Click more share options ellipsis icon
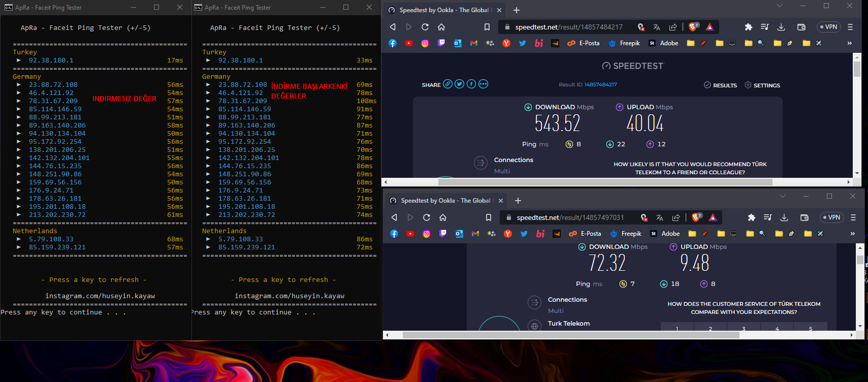The image size is (868, 382). (x=483, y=84)
